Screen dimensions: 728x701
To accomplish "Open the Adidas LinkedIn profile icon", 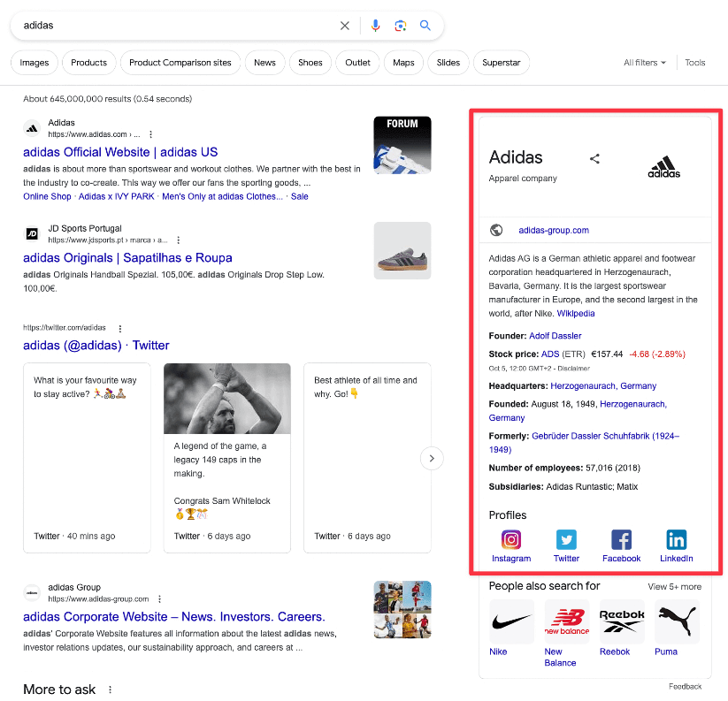I will tap(677, 539).
